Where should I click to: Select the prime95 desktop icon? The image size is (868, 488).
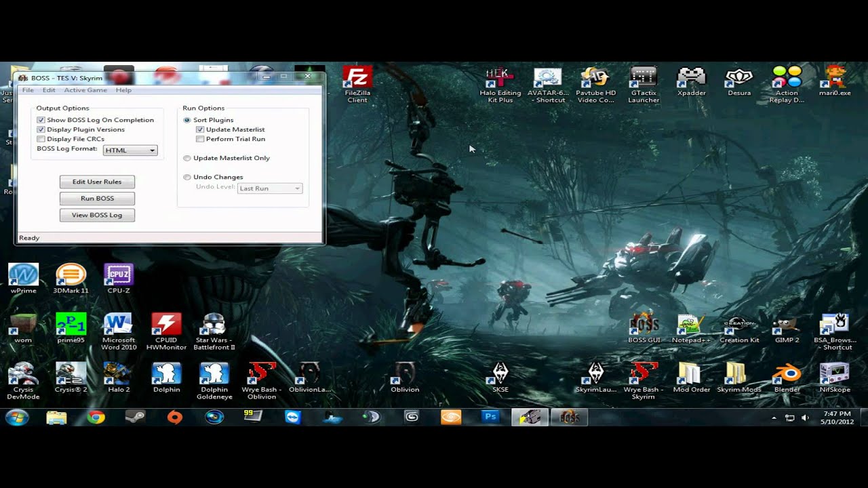coord(71,328)
